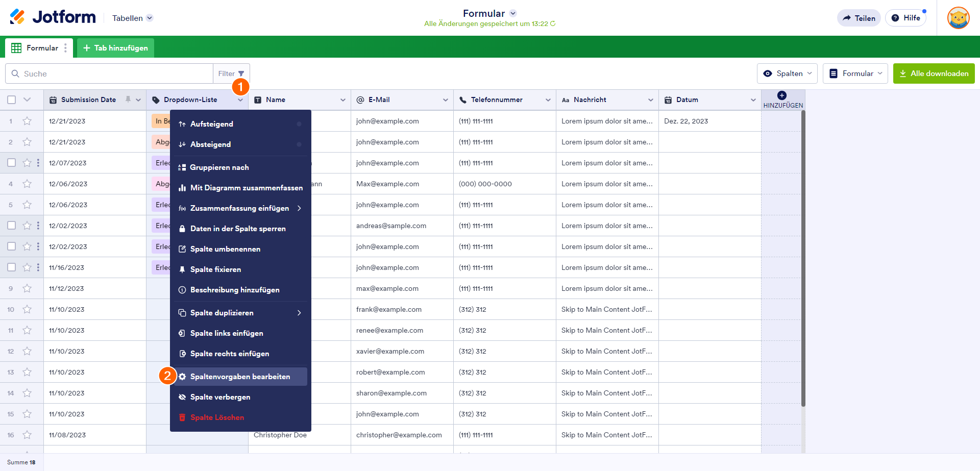Viewport: 980px width, 471px height.
Task: Click the filter funnel icon
Action: pyautogui.click(x=241, y=73)
